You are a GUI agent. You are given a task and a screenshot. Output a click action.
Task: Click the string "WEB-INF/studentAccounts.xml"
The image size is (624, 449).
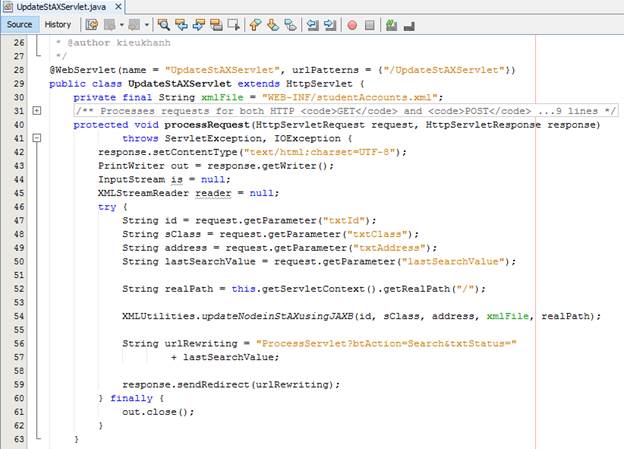350,98
